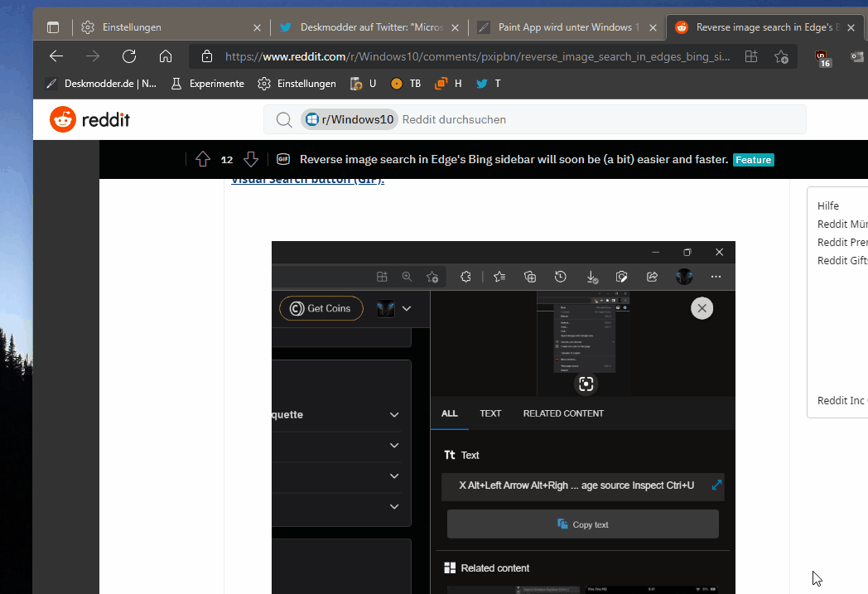Click the history clock icon in GIF toolbar

pyautogui.click(x=561, y=277)
